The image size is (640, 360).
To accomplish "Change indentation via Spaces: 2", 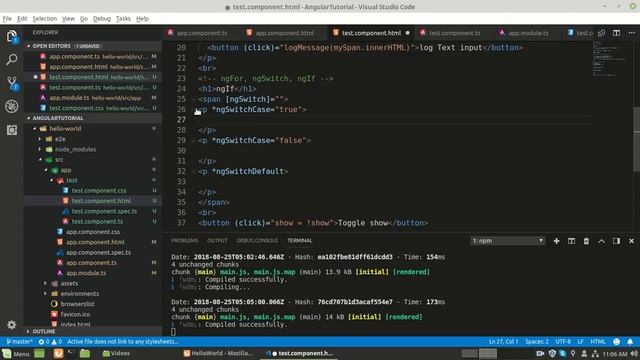I will (x=537, y=342).
